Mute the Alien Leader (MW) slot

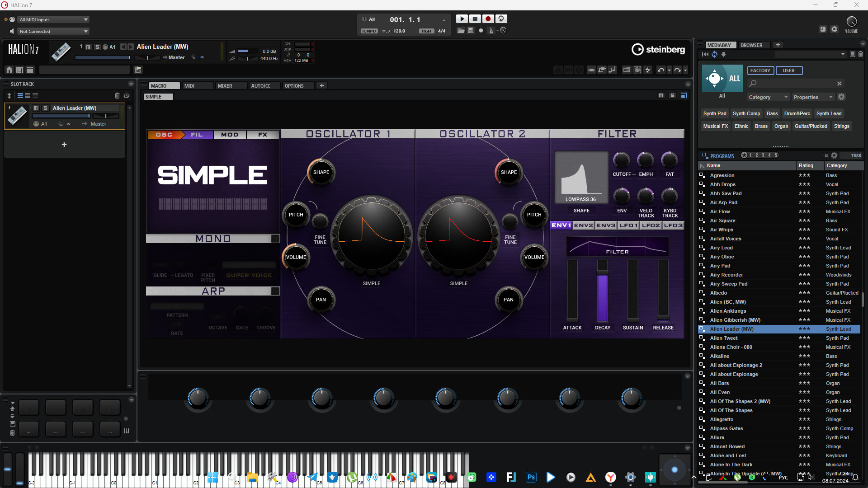[x=36, y=108]
